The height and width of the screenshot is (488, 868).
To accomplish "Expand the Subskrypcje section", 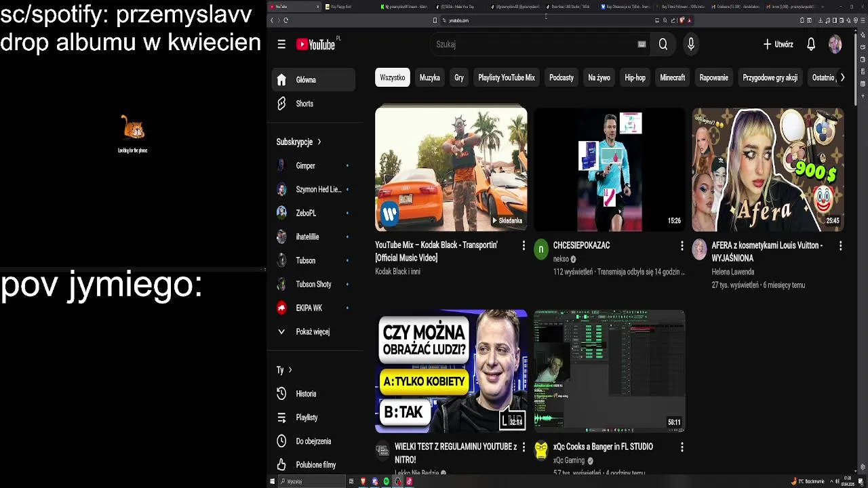I will click(x=298, y=142).
